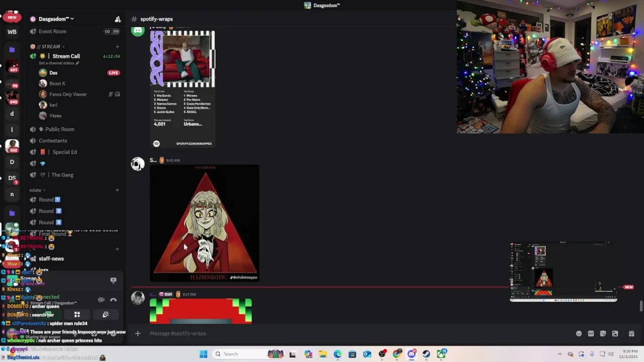Open Steam from the taskbar
Viewport: 644px width, 362px height.
426,354
